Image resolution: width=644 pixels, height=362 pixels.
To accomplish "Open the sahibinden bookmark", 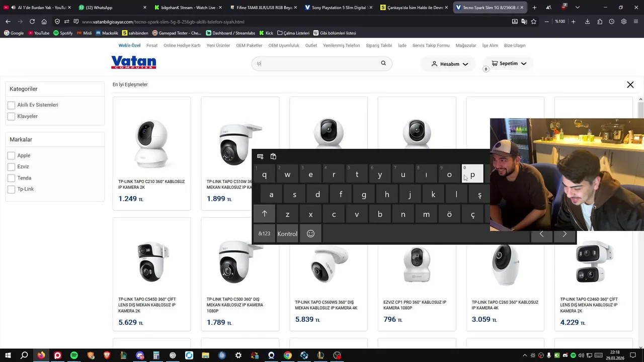I will tap(135, 33).
